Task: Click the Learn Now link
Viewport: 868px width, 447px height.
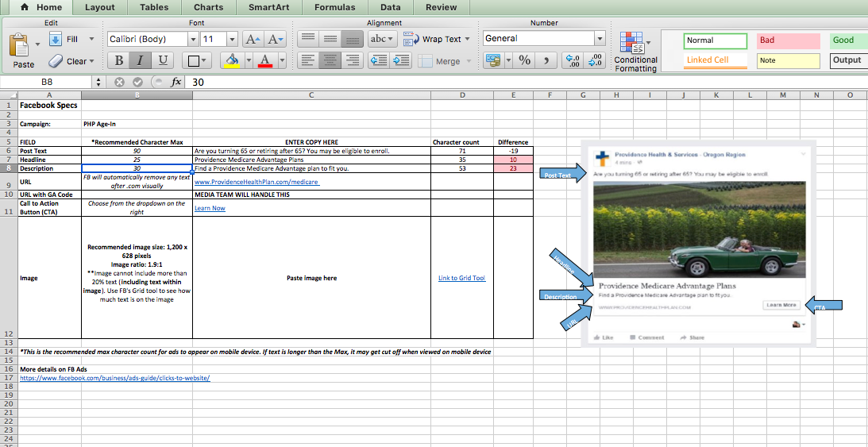Action: (x=210, y=208)
